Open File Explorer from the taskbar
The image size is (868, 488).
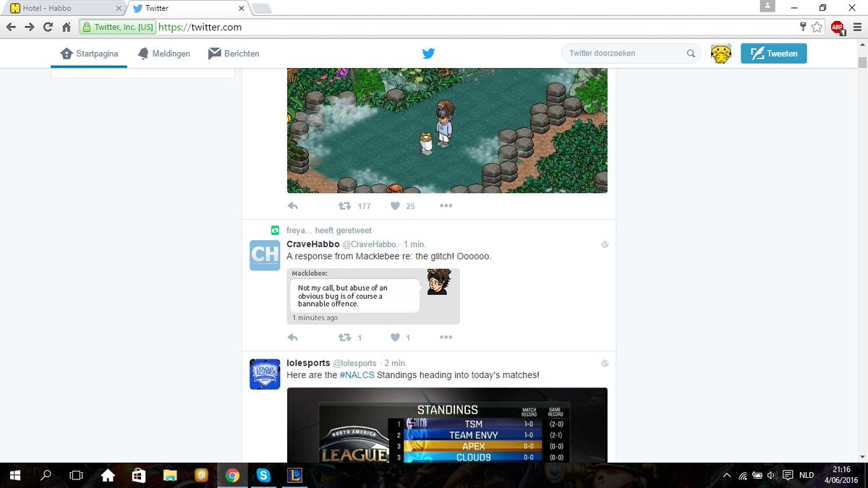170,476
